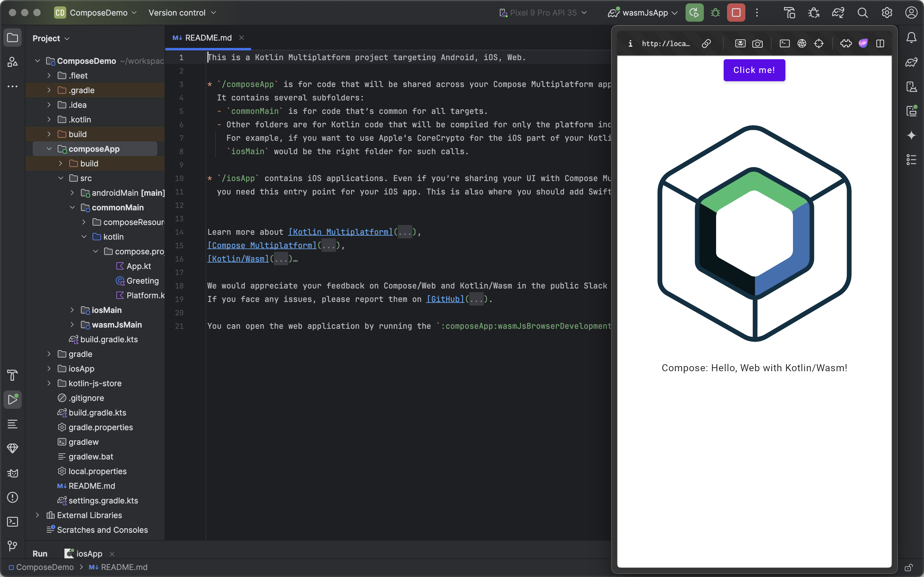Click the Compose logo image in preview
Viewport: 924px width, 577px height.
(x=754, y=233)
